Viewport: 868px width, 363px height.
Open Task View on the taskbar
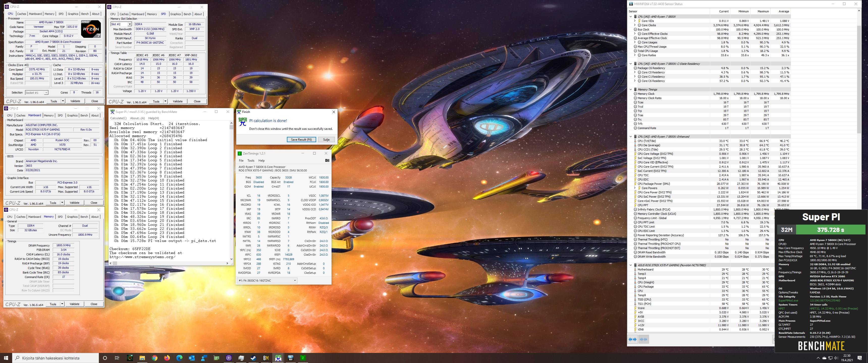(117, 358)
